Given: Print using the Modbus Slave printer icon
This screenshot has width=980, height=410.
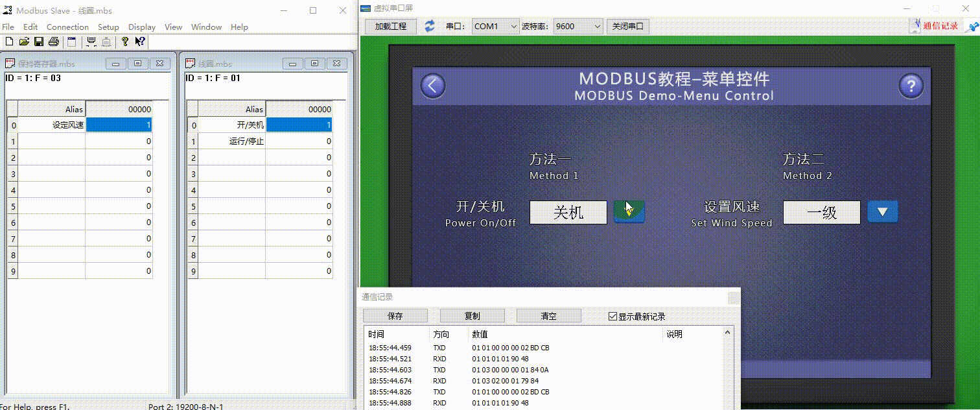Looking at the screenshot, I should [53, 42].
